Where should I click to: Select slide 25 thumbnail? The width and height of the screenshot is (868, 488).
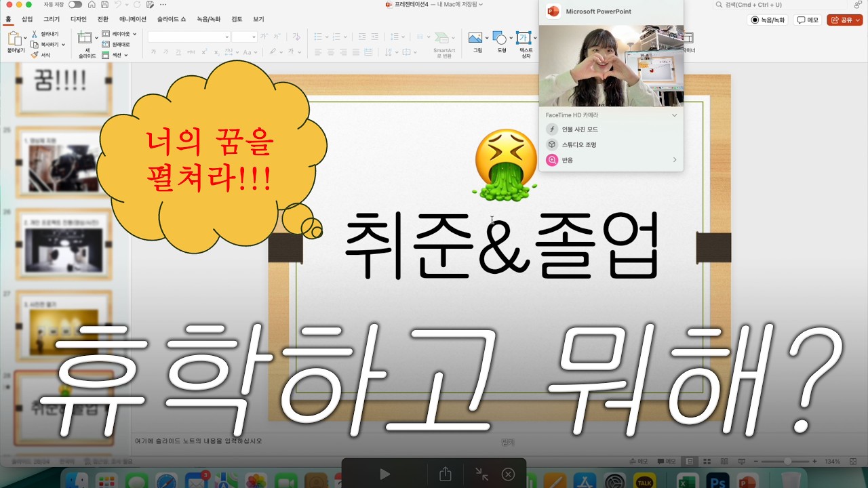(64, 161)
